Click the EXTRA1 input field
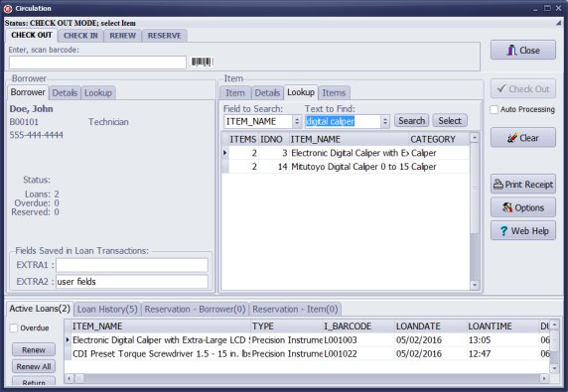568x392 pixels. point(132,265)
